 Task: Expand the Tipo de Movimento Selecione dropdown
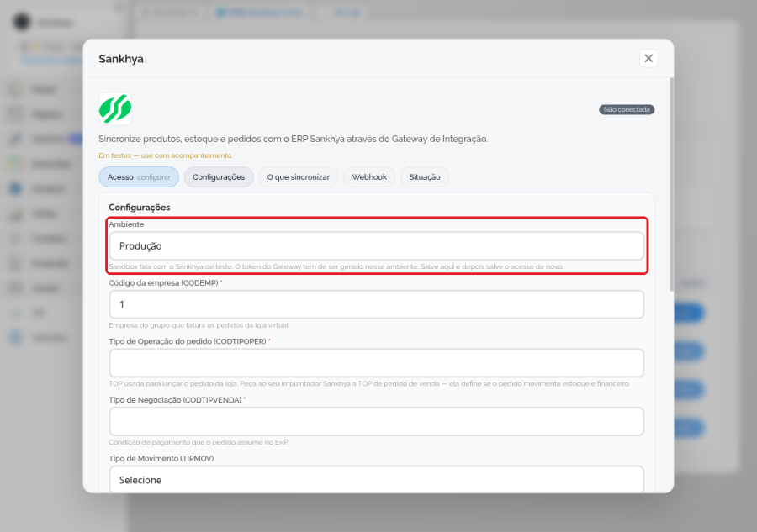pyautogui.click(x=377, y=479)
